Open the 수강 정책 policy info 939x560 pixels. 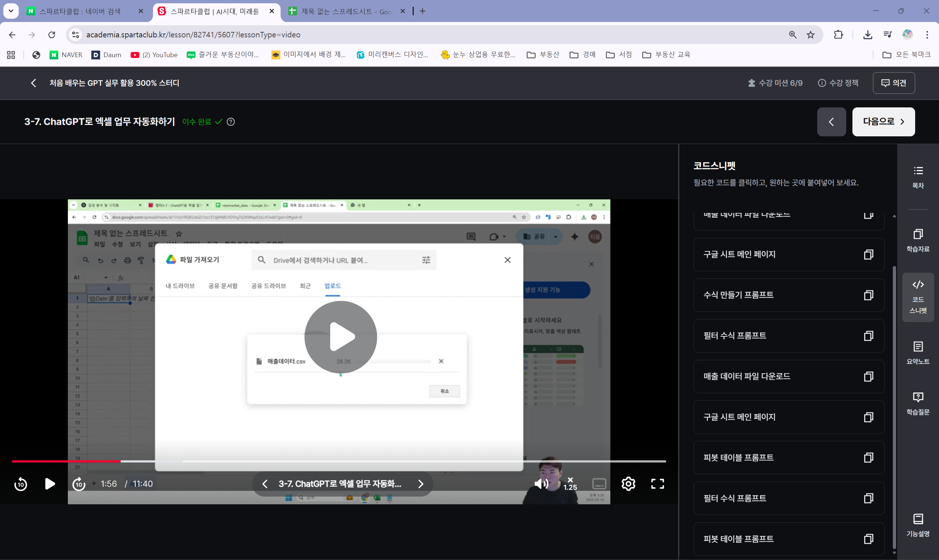[838, 83]
